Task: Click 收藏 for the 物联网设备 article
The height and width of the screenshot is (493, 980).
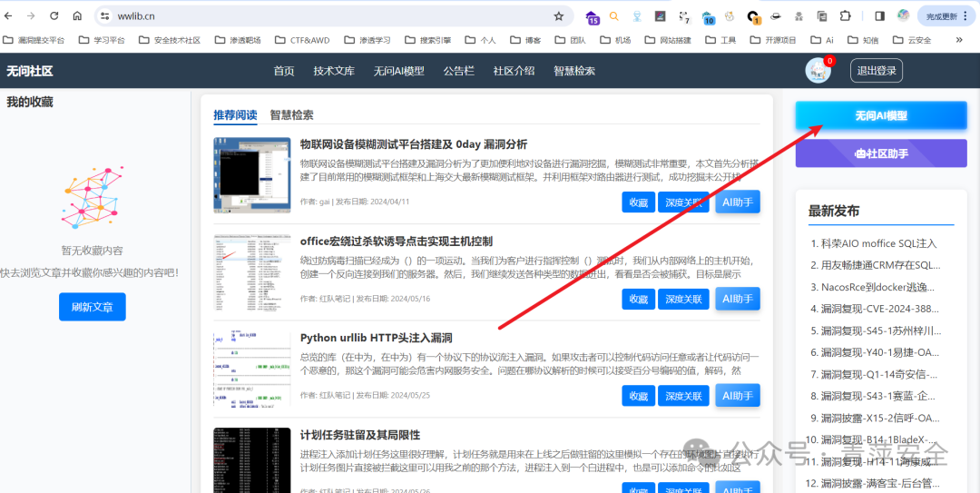Action: pyautogui.click(x=638, y=202)
